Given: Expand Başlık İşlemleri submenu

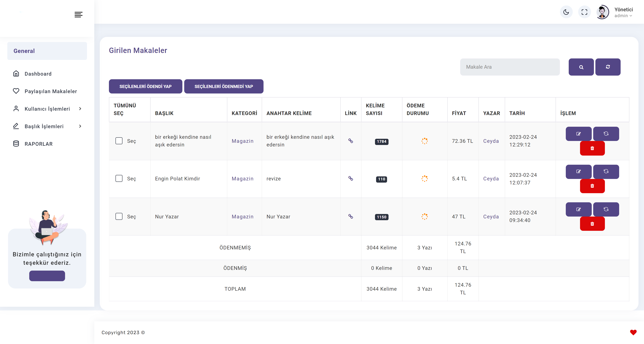Looking at the screenshot, I should (47, 126).
